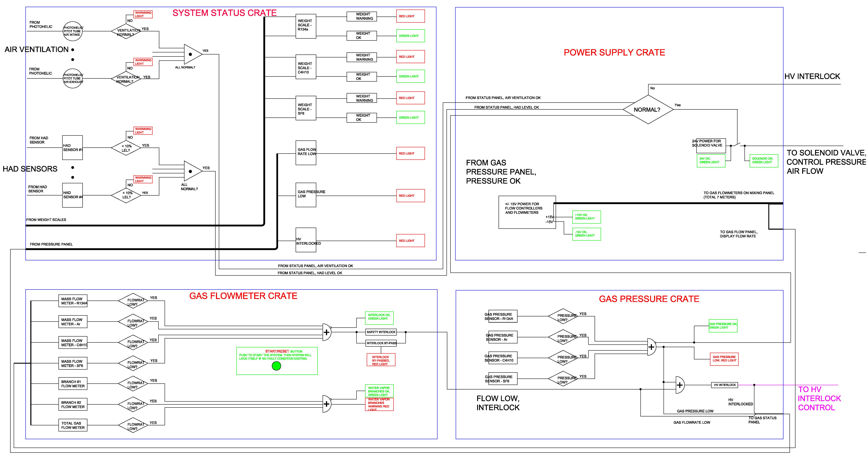Viewport: 868px width, 457px height.
Task: Click the HAD SENSOR #1 block
Action: [x=72, y=148]
